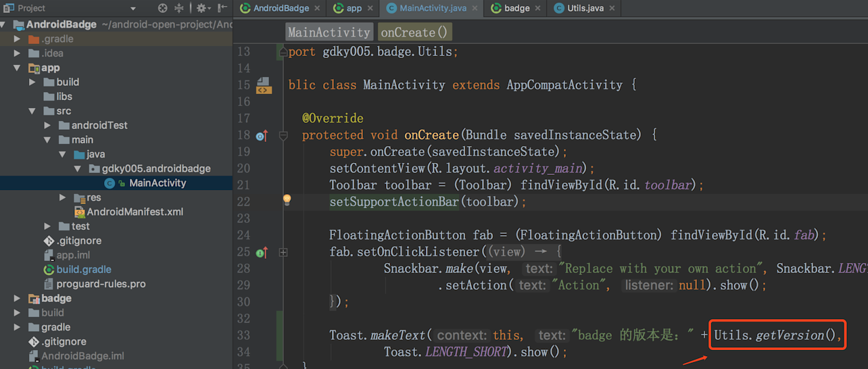Click line number 20 in the gutter
Image resolution: width=868 pixels, height=369 pixels.
[243, 168]
